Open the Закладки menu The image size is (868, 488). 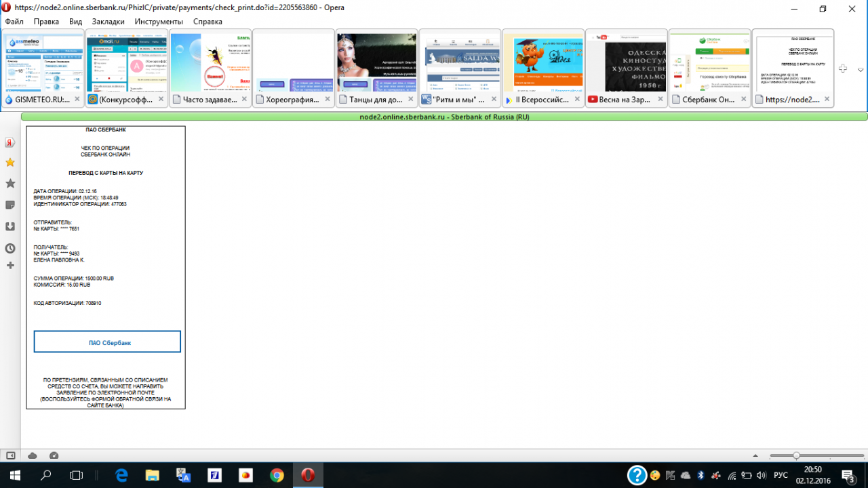click(x=108, y=22)
